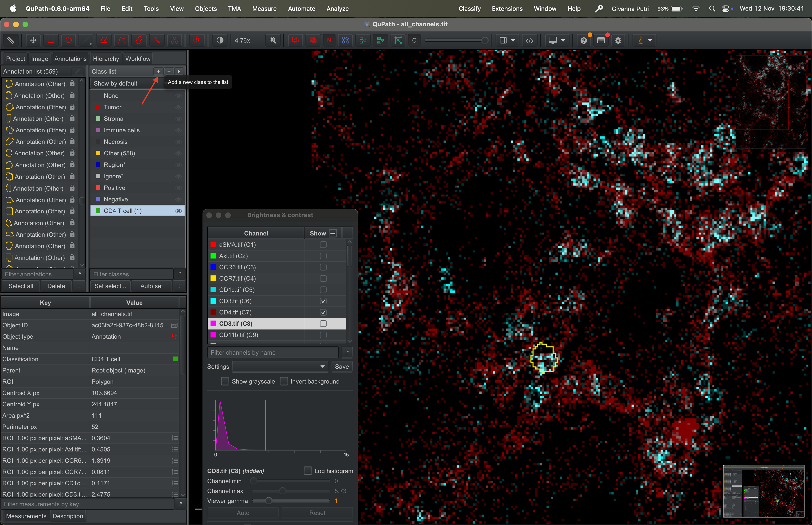Select the Points tool
Viewport: 812px width, 525px height.
tap(175, 40)
